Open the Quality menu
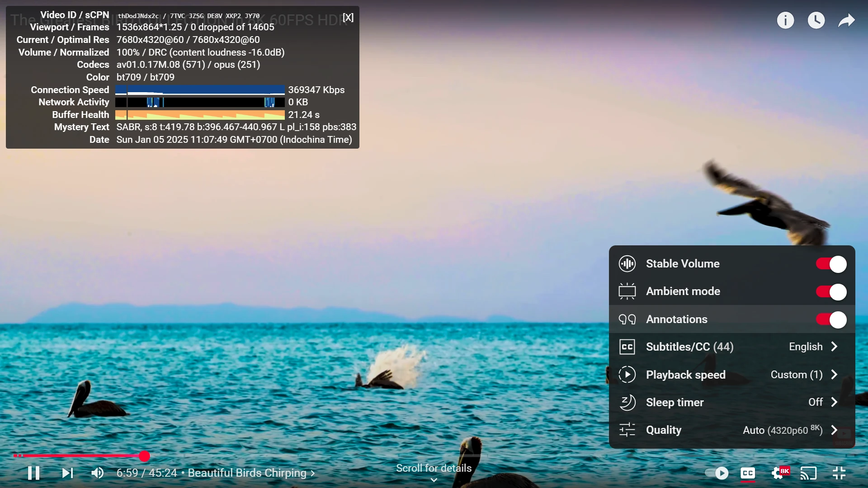The image size is (868, 488). [732, 430]
